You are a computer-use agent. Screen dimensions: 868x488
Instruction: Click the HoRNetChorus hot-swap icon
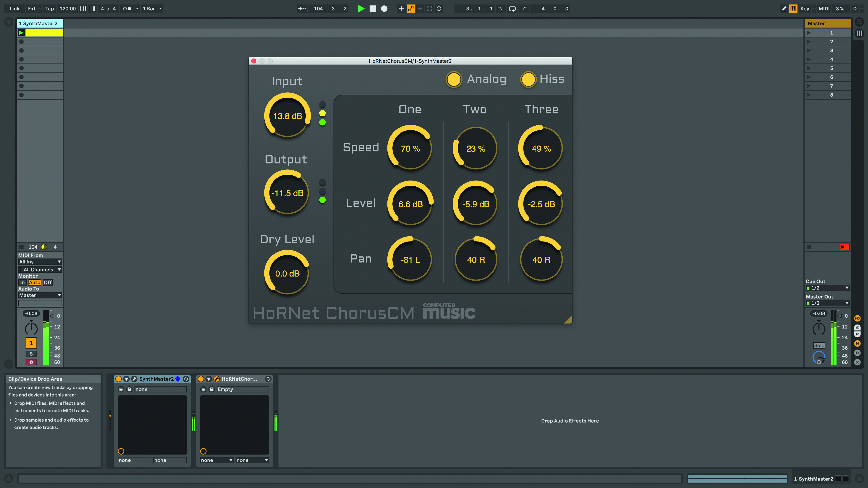tap(268, 379)
